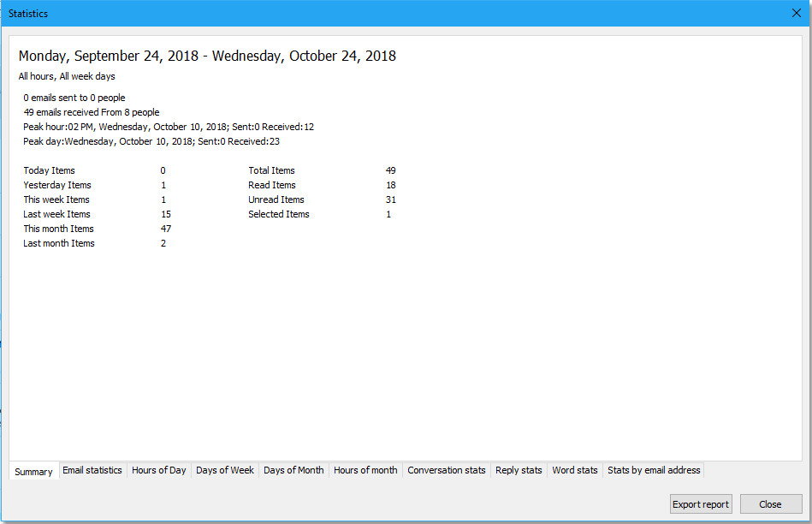Open the Hours of Day tab

(159, 470)
